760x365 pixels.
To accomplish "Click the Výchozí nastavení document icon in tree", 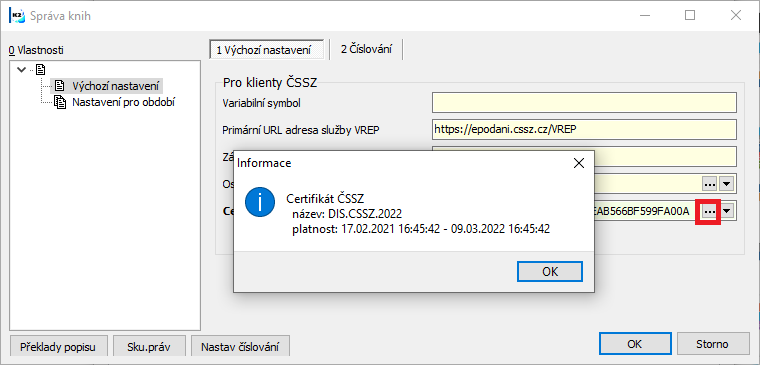I will click(59, 86).
